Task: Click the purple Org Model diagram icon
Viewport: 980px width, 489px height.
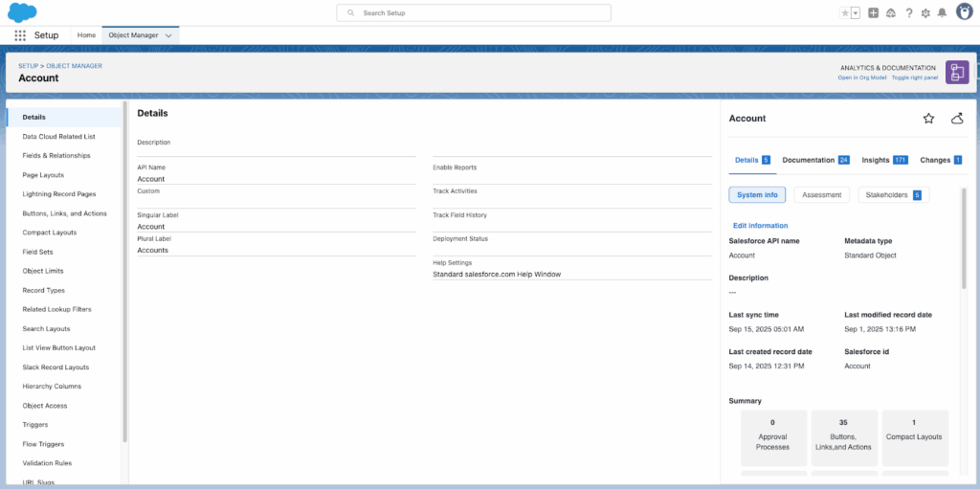Action: point(956,72)
